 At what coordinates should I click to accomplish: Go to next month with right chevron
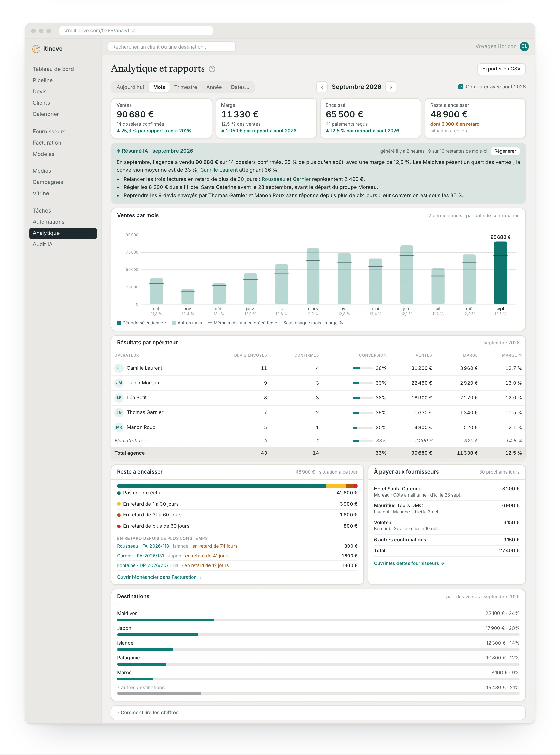coord(391,87)
